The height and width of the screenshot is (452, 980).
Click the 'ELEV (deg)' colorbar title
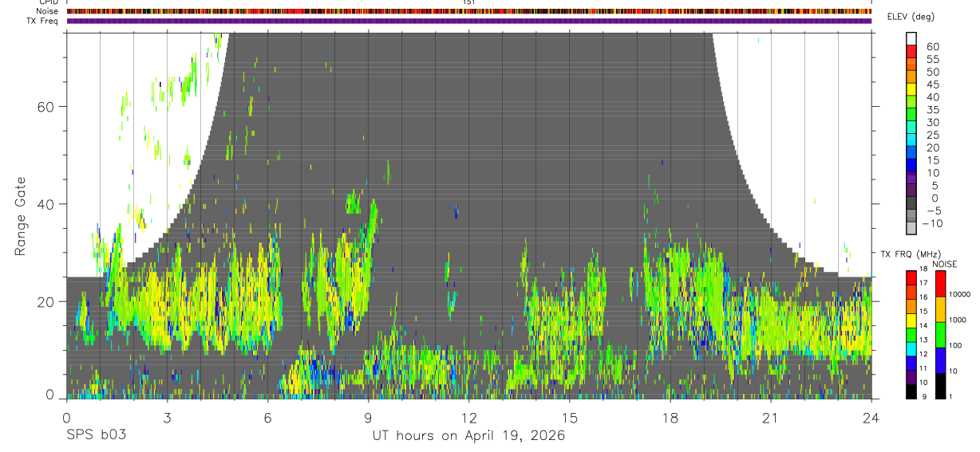pyautogui.click(x=911, y=17)
